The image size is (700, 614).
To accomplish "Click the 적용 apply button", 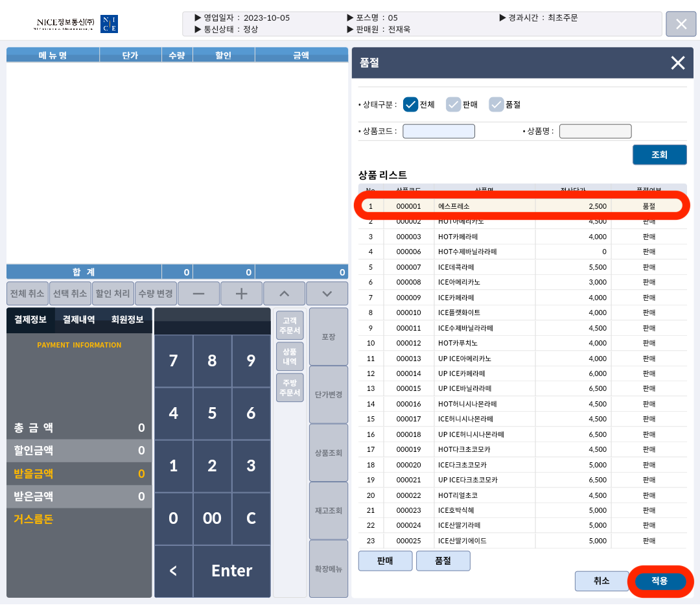I will click(x=660, y=581).
